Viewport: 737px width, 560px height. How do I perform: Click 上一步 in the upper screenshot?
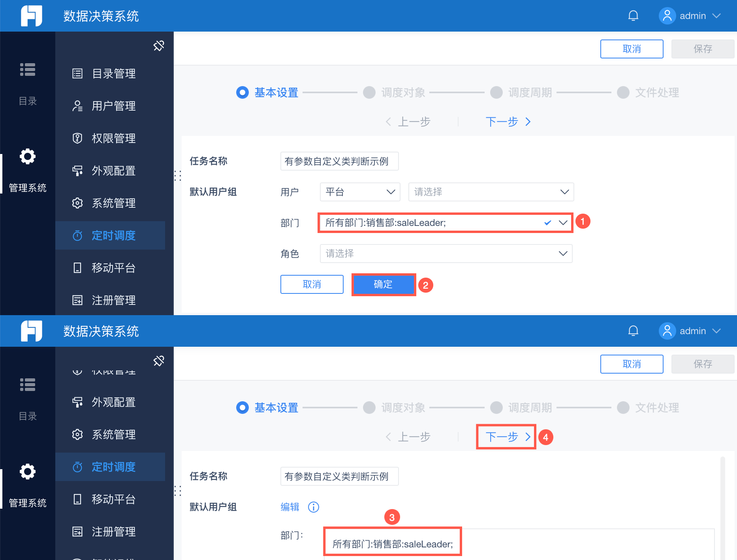[x=408, y=122]
